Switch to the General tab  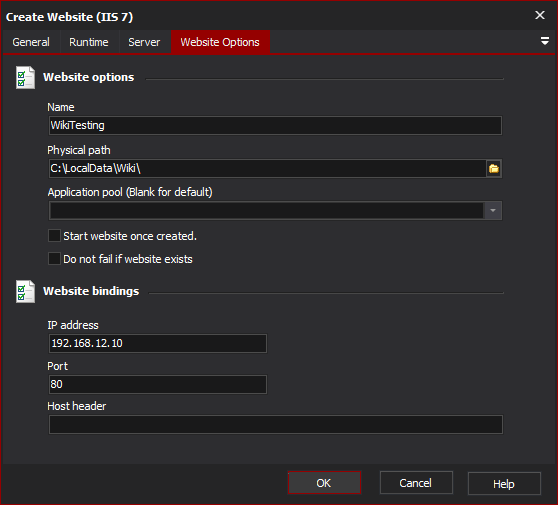(31, 42)
